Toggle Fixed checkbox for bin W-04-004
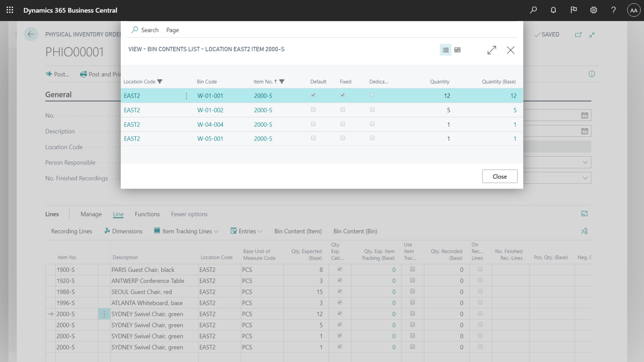Image resolution: width=644 pixels, height=362 pixels. click(x=343, y=124)
